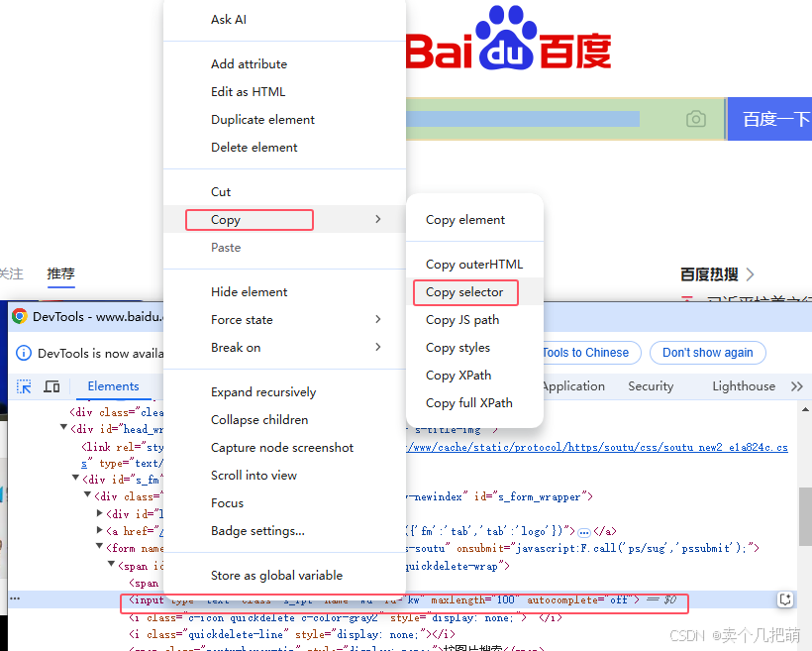
Task: Collapse the form name node triangle
Action: coord(99,546)
